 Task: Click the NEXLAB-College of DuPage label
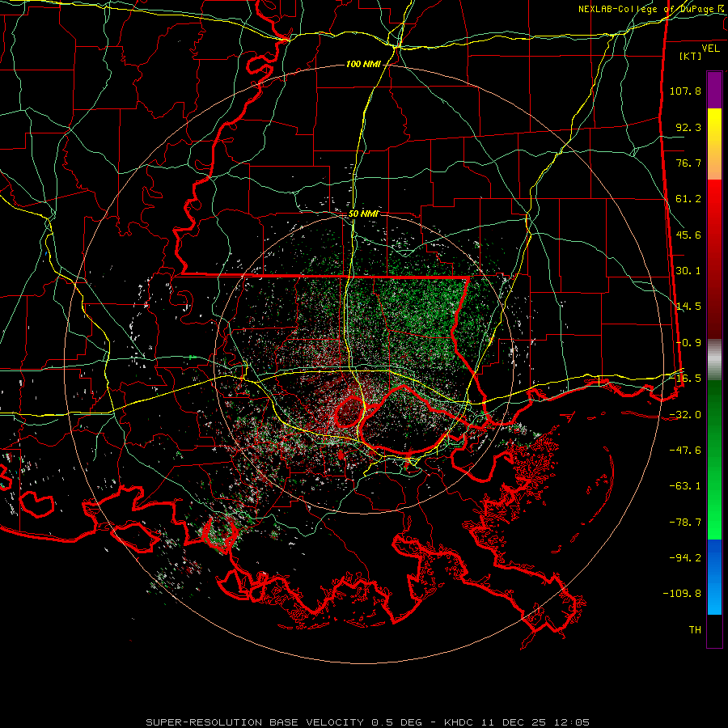(x=651, y=9)
